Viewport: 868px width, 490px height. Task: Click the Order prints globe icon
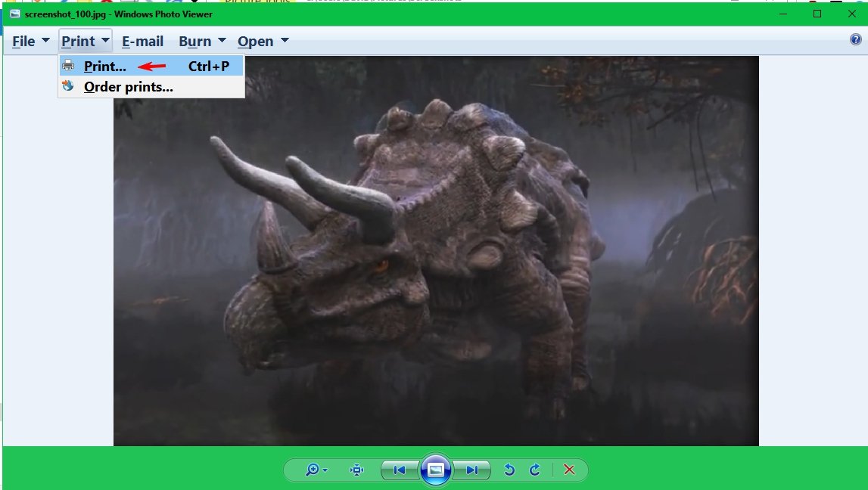(x=68, y=85)
